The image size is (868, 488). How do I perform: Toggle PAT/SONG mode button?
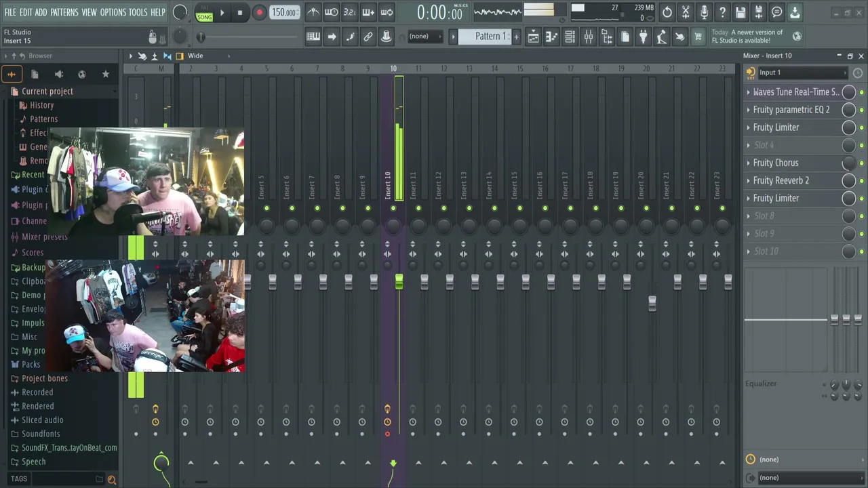click(x=204, y=13)
